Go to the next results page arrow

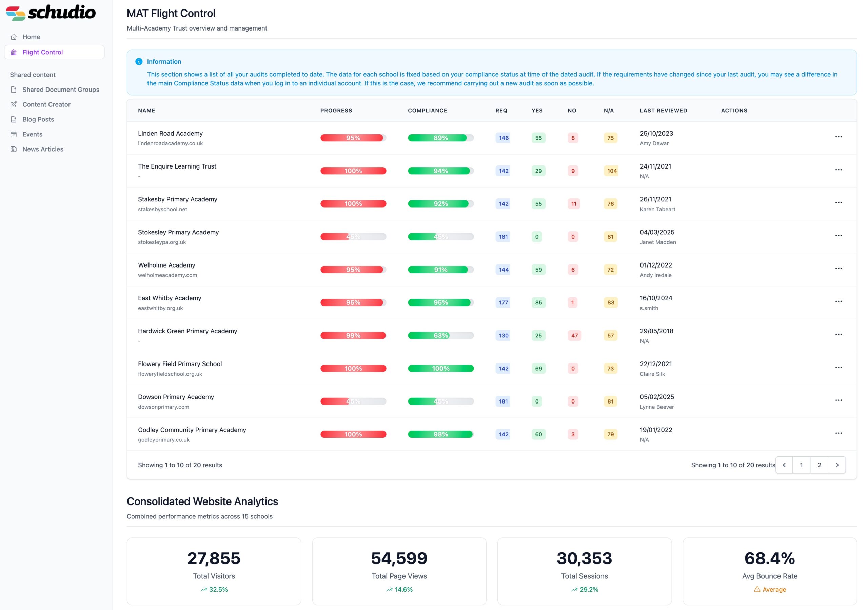[837, 465]
